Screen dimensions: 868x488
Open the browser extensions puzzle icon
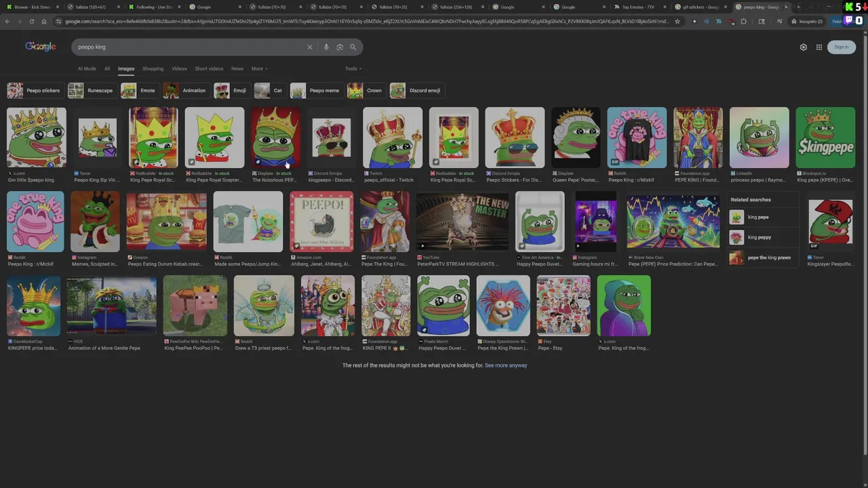click(x=744, y=21)
